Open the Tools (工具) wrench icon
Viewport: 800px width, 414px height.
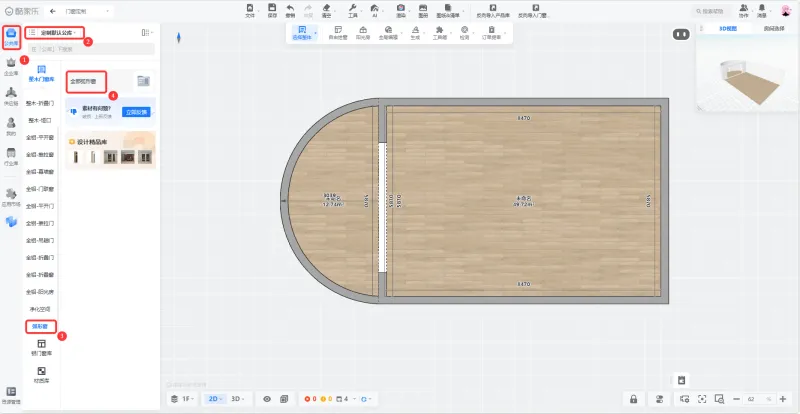pyautogui.click(x=352, y=8)
